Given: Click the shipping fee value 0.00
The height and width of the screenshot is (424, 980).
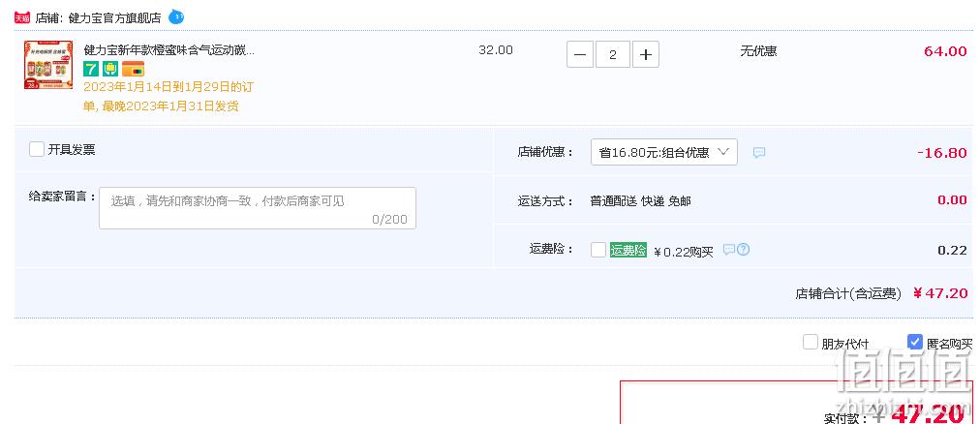Looking at the screenshot, I should click(x=953, y=199).
